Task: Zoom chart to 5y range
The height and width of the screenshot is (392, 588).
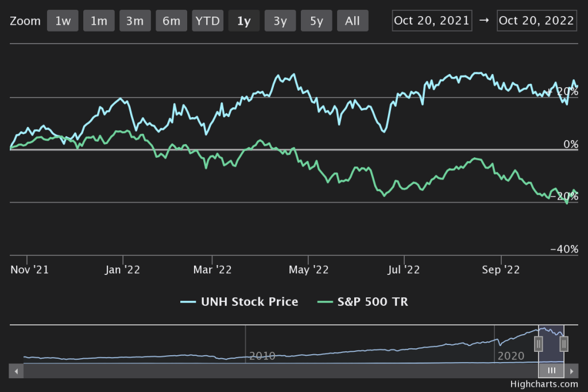Action: (x=316, y=21)
